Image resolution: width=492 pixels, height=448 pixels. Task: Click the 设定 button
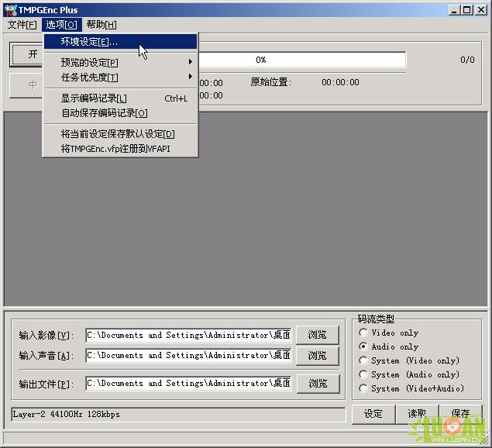(373, 414)
